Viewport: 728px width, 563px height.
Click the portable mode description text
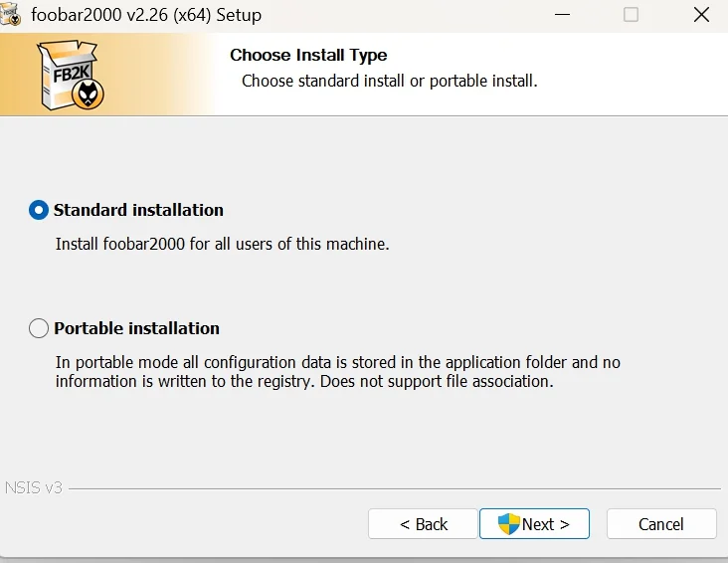[337, 372]
